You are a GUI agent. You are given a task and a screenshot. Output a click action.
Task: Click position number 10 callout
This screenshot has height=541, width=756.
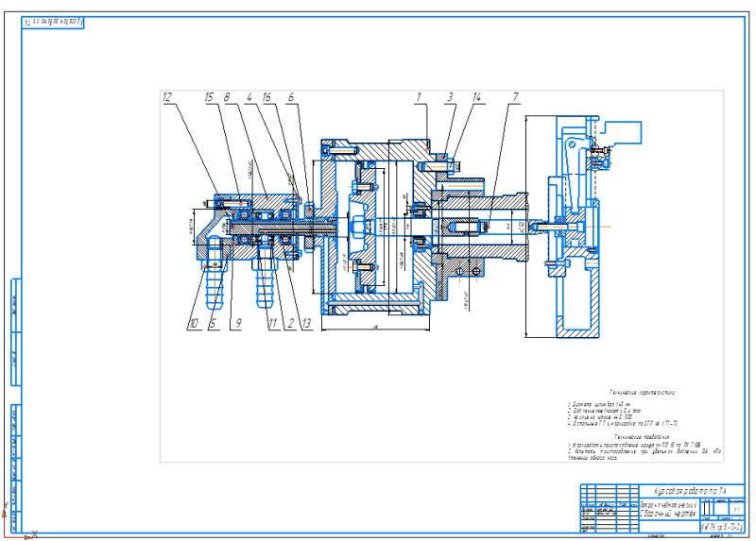click(x=194, y=323)
